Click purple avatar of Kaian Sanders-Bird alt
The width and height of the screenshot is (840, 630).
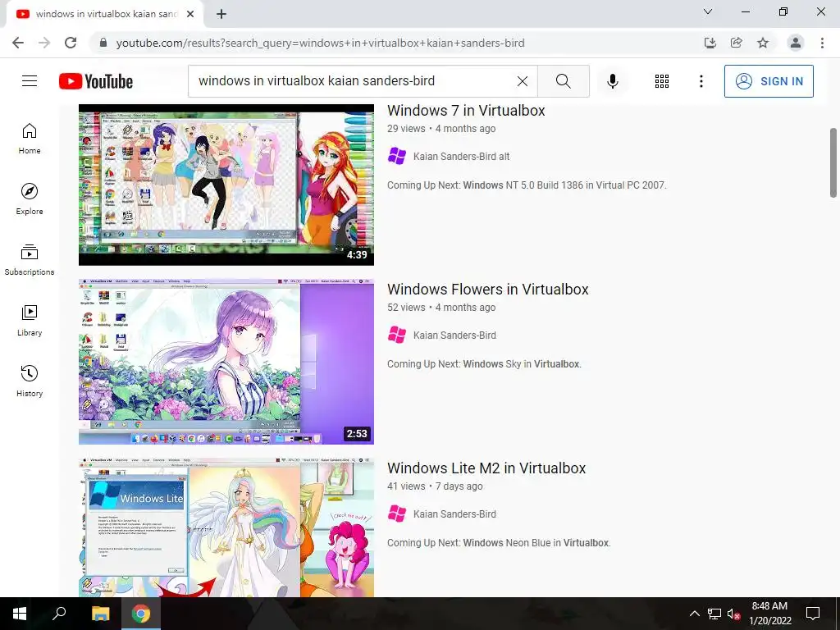pyautogui.click(x=397, y=157)
